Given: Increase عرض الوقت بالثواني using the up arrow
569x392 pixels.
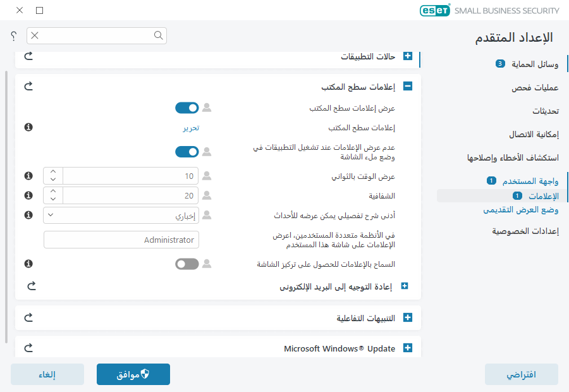Looking at the screenshot, I should 53,172.
